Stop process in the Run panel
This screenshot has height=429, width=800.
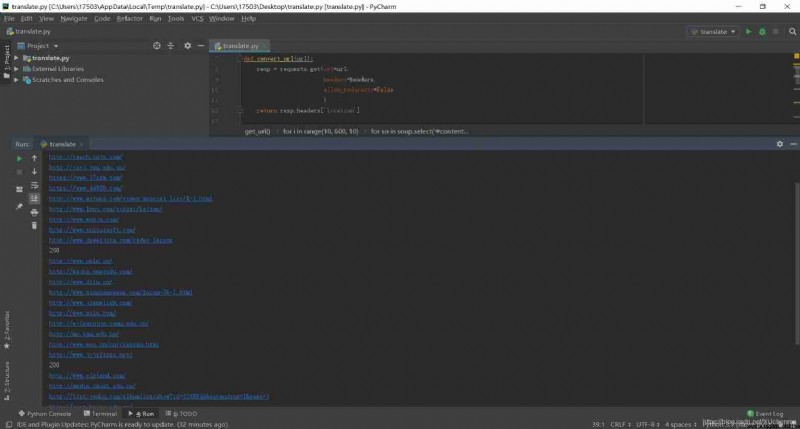point(19,172)
